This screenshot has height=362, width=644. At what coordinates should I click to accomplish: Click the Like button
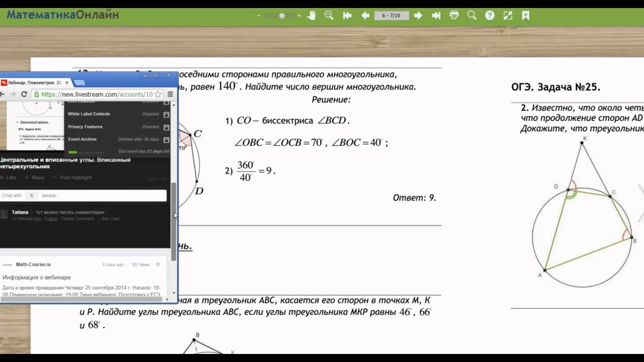click(x=8, y=177)
